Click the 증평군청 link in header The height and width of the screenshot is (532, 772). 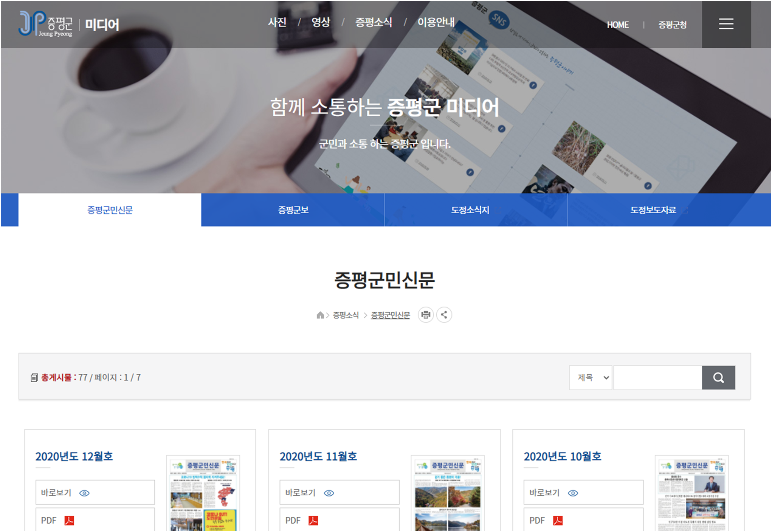coord(672,25)
